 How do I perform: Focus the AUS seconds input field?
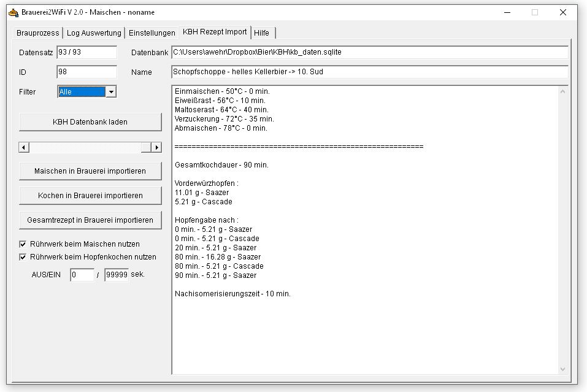(x=82, y=275)
